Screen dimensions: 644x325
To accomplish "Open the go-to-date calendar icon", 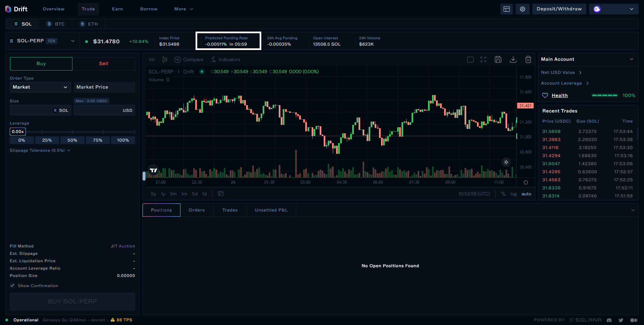I will coord(220,194).
